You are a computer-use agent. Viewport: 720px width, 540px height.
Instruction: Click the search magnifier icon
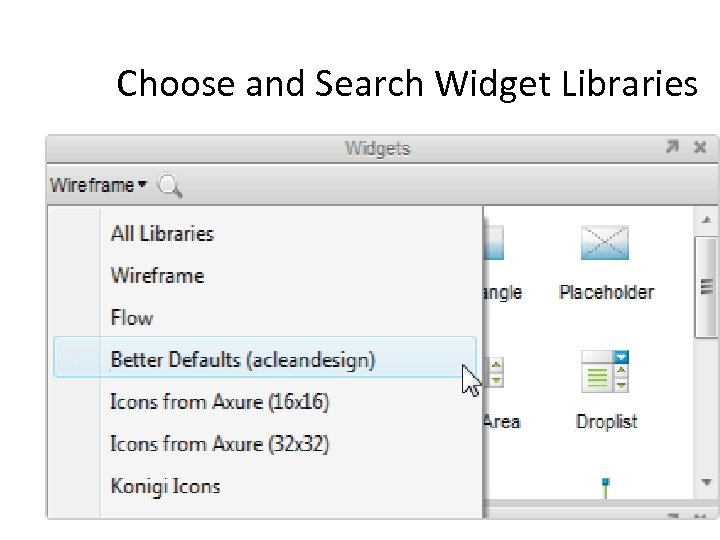[170, 185]
